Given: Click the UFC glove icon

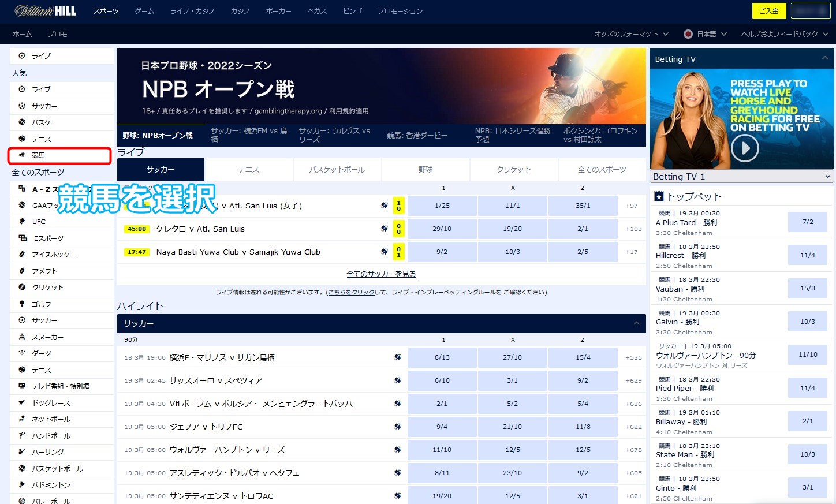Looking at the screenshot, I should [x=22, y=221].
